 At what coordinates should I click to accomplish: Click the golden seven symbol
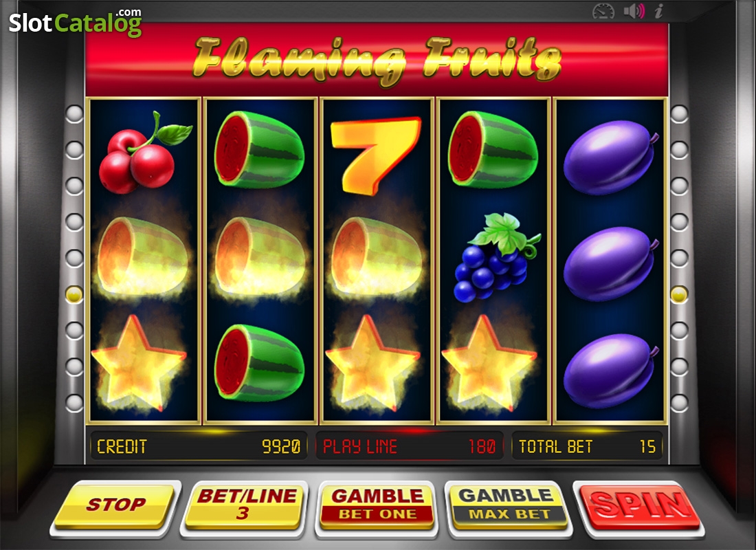click(375, 155)
